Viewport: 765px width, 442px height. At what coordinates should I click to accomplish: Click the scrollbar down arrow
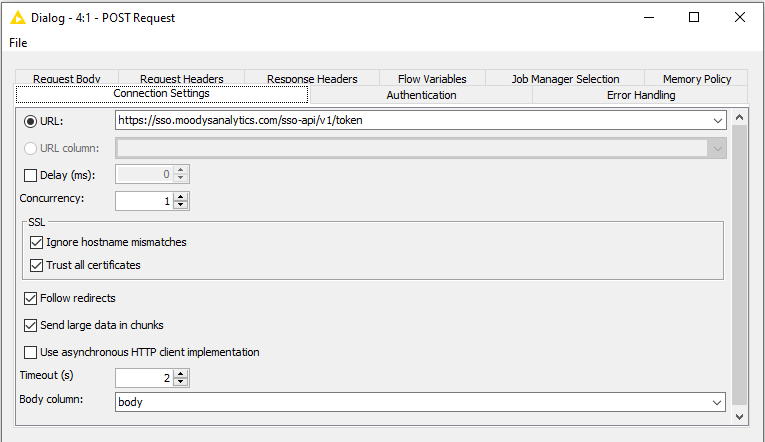(739, 417)
